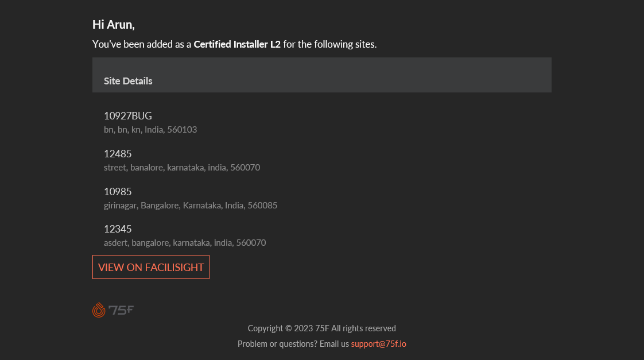
Task: Click the Copyright 2023 75F footer text
Action: [288, 328]
